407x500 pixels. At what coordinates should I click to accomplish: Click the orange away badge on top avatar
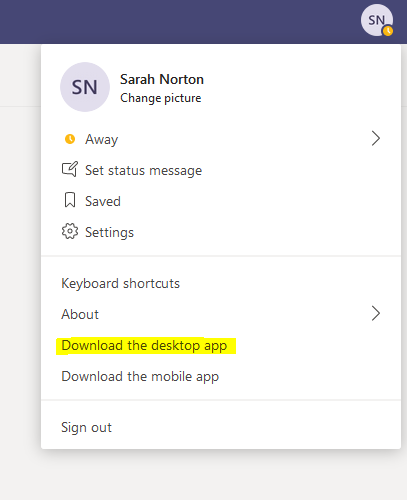tap(388, 31)
